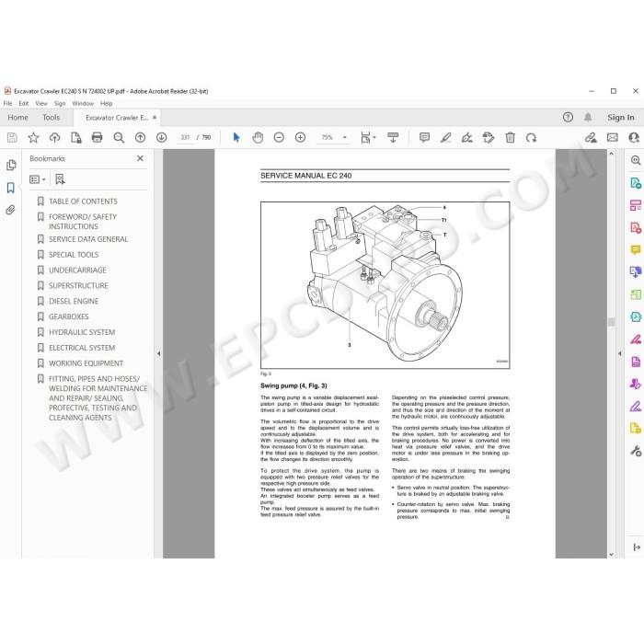Open the Edit menu
Screen dimensions: 644x644
click(x=24, y=103)
